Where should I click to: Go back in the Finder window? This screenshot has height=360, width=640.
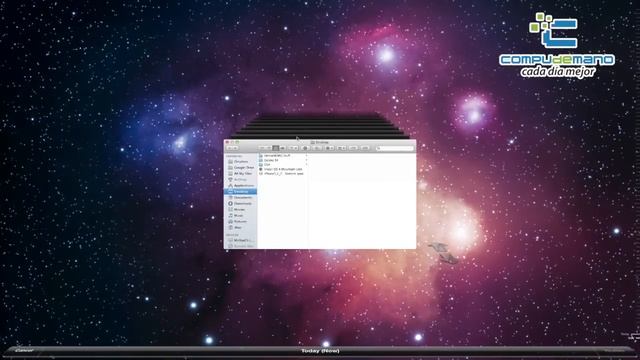[x=229, y=148]
